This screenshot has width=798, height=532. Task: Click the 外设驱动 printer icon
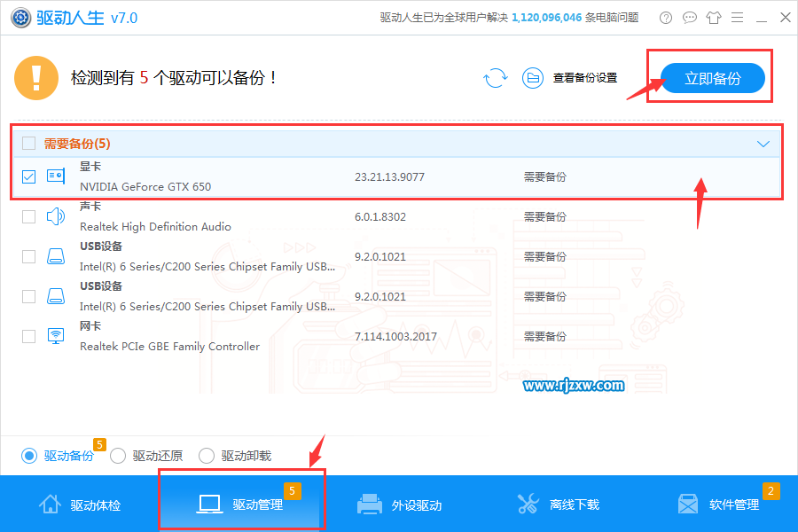pos(370,504)
